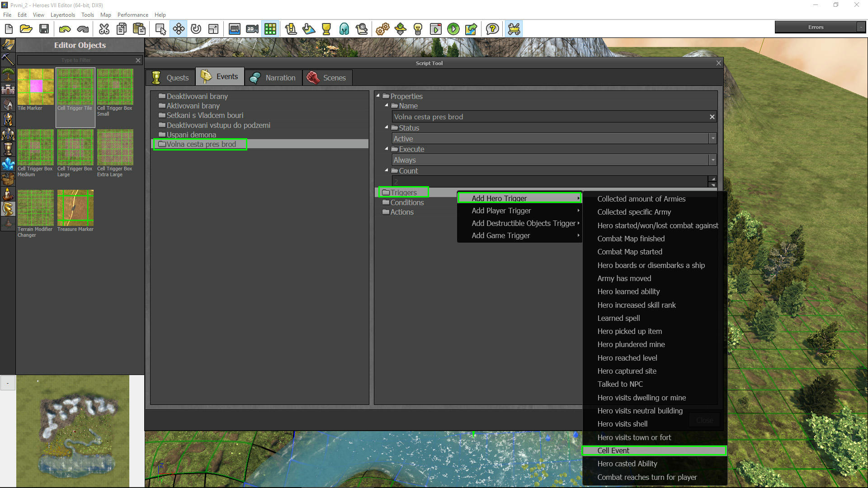868x488 pixels.
Task: Click the Type to Filter search field
Action: [75, 60]
